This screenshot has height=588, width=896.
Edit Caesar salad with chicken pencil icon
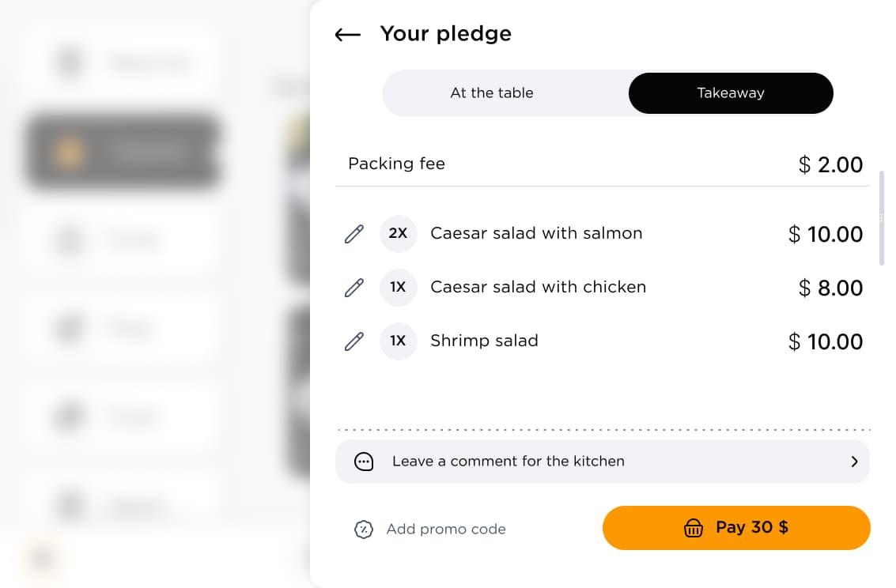tap(353, 287)
